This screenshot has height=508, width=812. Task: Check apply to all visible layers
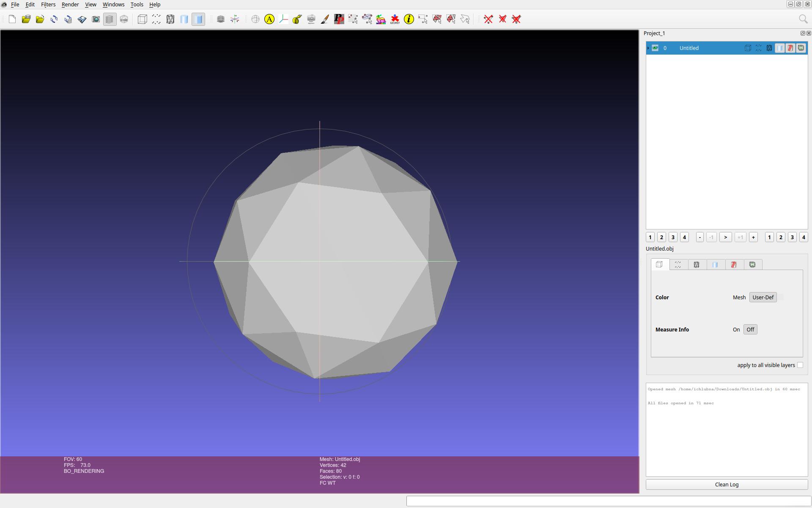click(x=800, y=365)
